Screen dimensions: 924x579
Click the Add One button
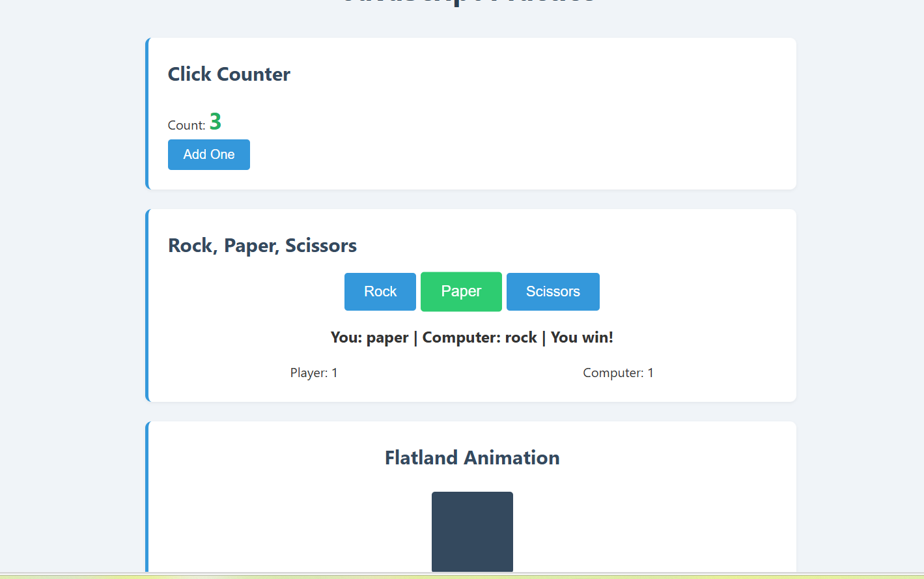point(208,154)
